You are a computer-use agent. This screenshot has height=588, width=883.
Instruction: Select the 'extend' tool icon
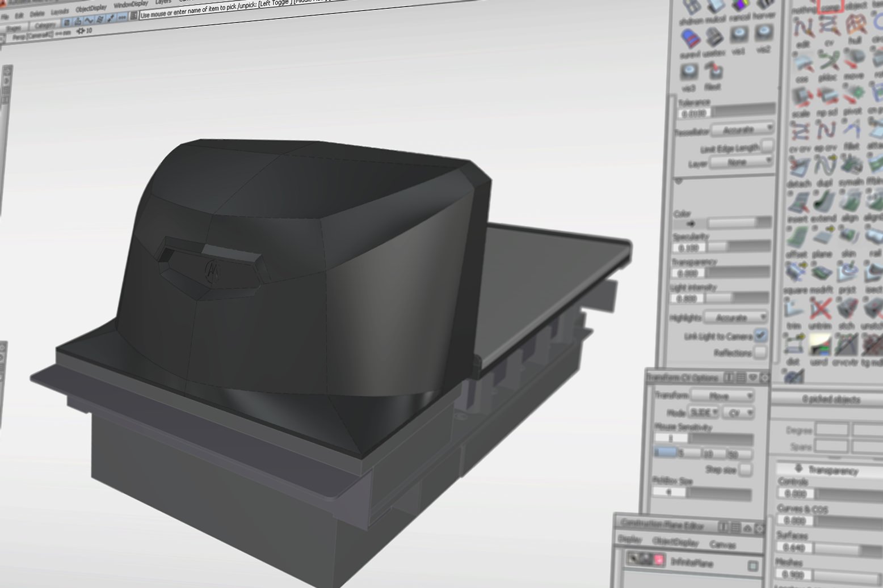823,202
